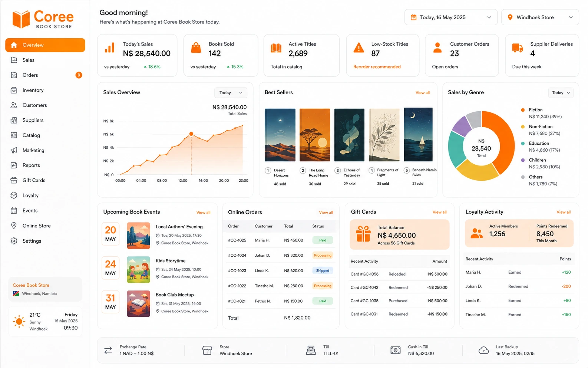Click the highlighted data point on sales chart
The image size is (588, 368).
191,134
